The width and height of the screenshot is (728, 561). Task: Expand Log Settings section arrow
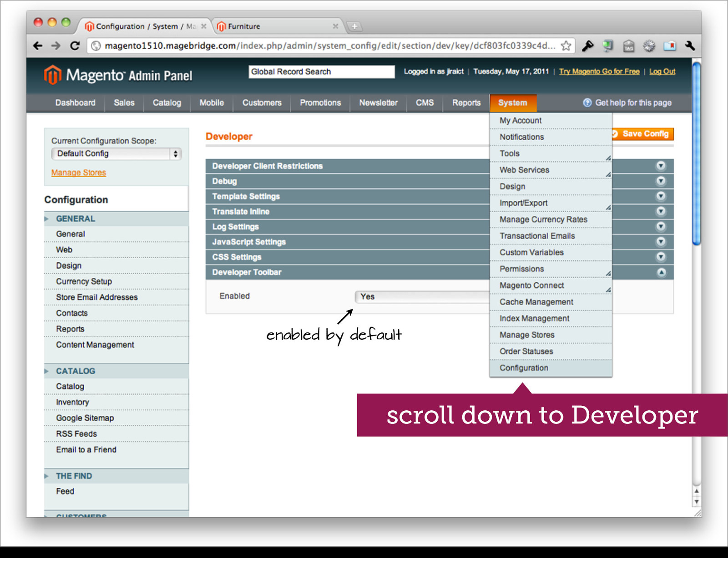tap(661, 227)
